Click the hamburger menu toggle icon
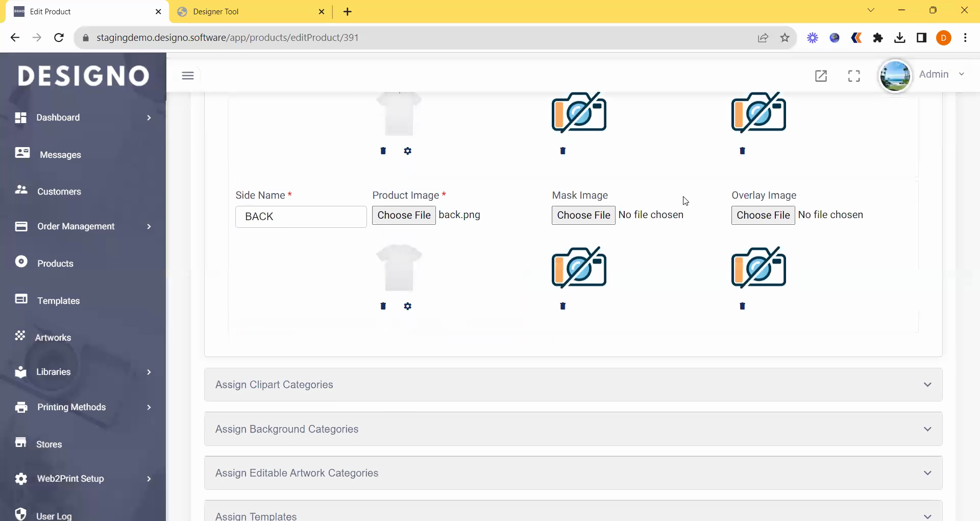Viewport: 980px width, 521px height. [188, 76]
